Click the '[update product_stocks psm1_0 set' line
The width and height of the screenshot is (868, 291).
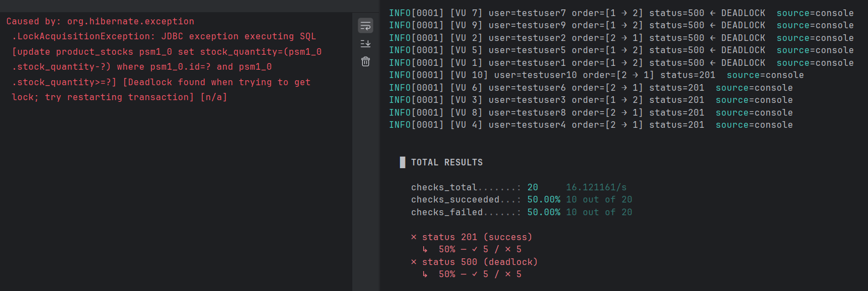pos(167,52)
